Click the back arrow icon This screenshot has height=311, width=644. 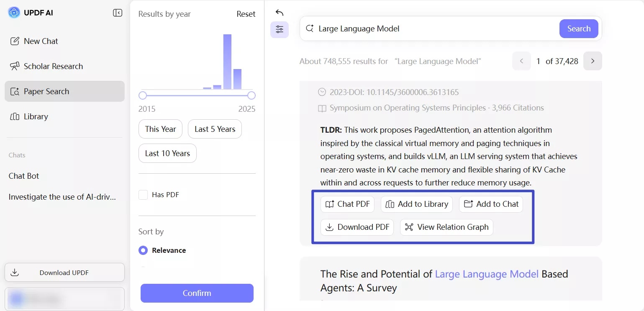[x=280, y=13]
